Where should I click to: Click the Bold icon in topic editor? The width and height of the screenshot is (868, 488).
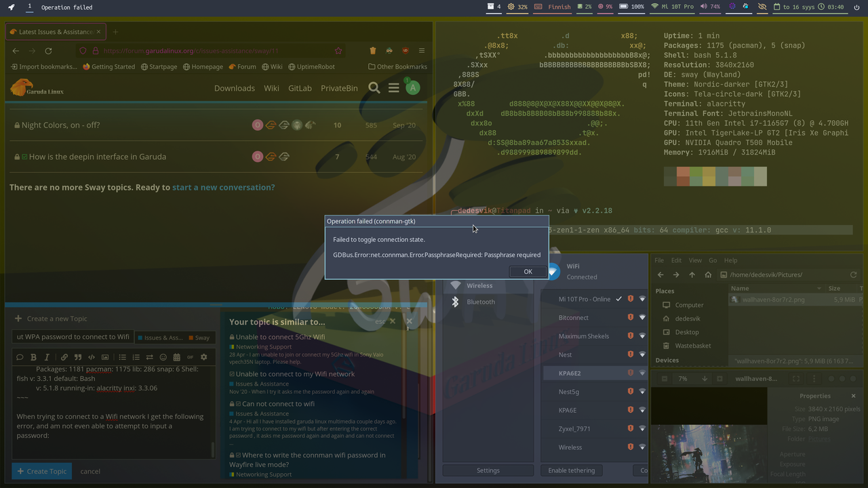click(x=33, y=357)
